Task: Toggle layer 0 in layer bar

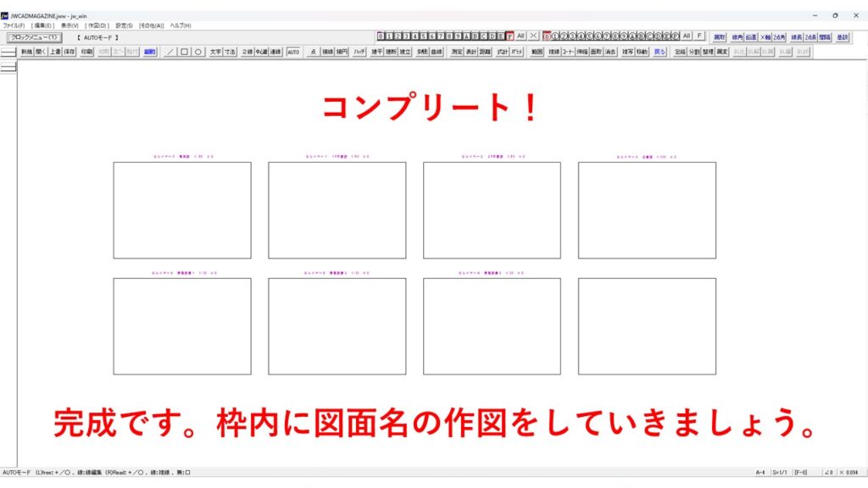Action: pyautogui.click(x=381, y=36)
